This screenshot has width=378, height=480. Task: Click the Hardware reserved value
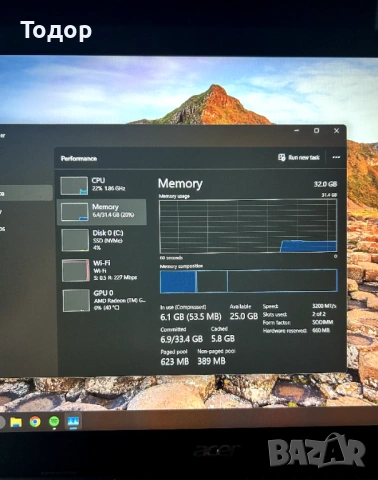point(321,330)
